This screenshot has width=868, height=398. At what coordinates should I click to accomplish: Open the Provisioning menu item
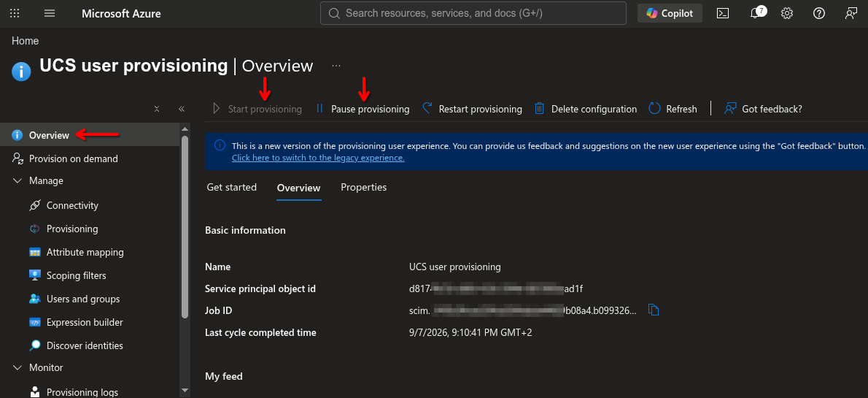click(72, 229)
